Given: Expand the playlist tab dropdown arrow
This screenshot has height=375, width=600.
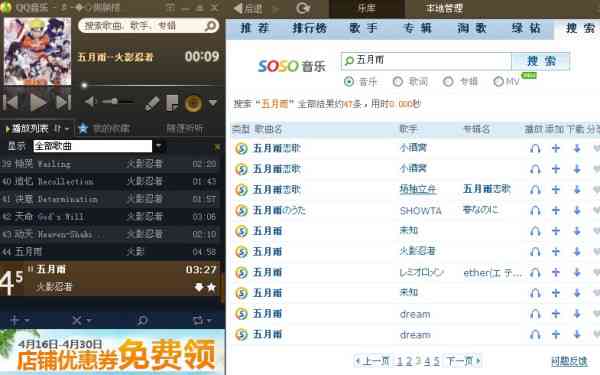Looking at the screenshot, I should tap(67, 129).
